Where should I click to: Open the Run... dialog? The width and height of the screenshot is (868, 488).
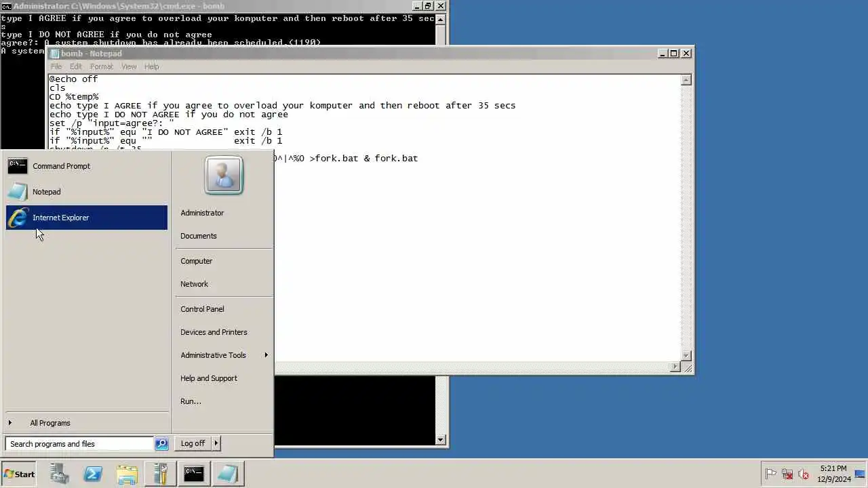[191, 401]
